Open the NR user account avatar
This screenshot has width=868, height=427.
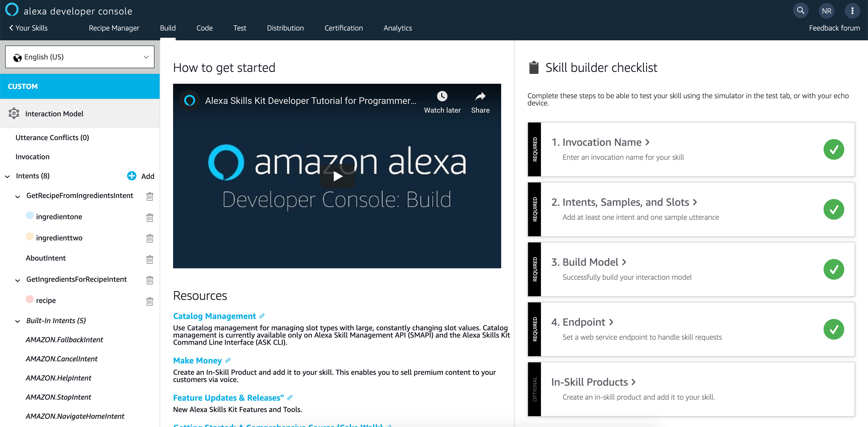tap(827, 11)
